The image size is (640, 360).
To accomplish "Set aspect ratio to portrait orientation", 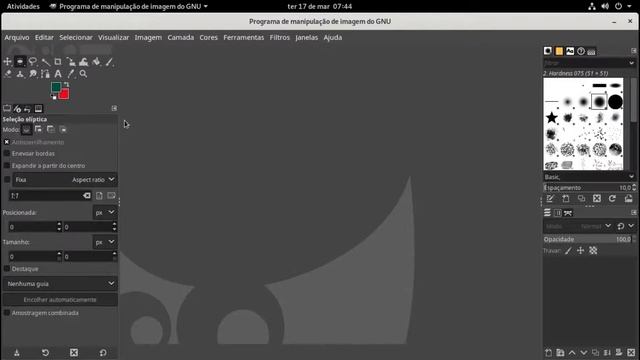I will [x=99, y=196].
